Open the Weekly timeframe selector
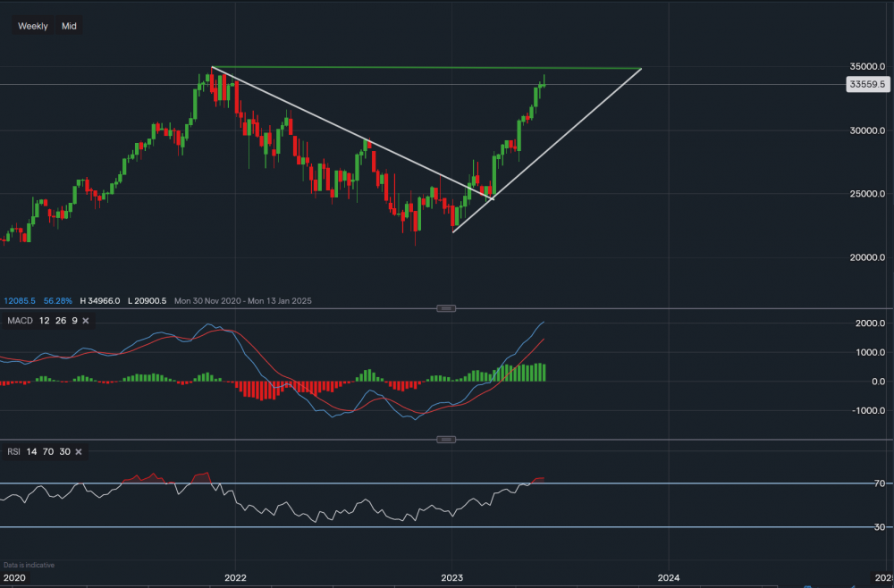894x588 pixels. (33, 26)
